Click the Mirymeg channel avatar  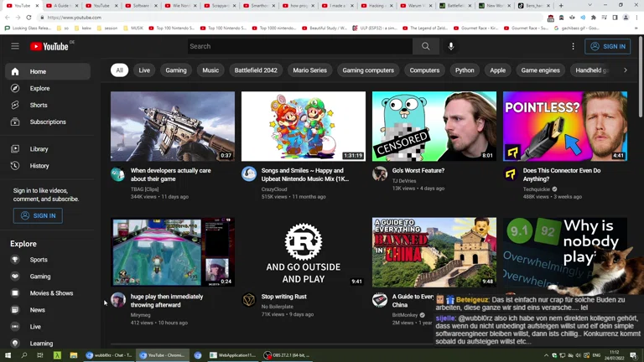[x=118, y=300]
